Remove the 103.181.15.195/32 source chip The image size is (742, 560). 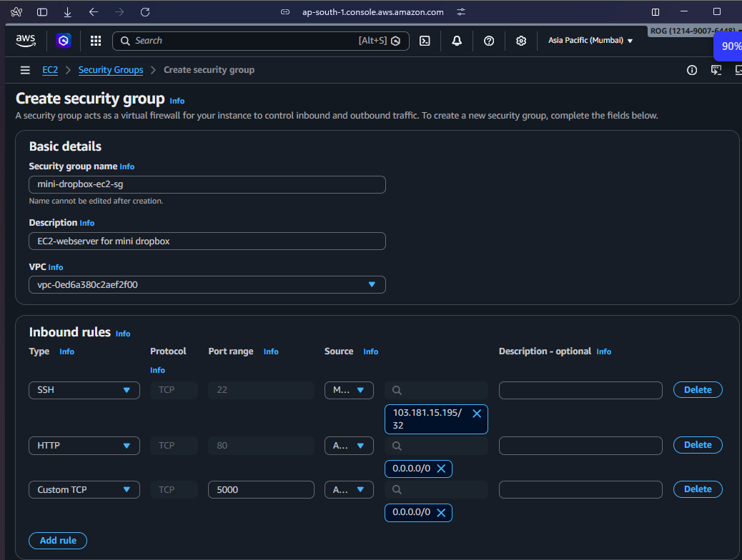click(477, 414)
